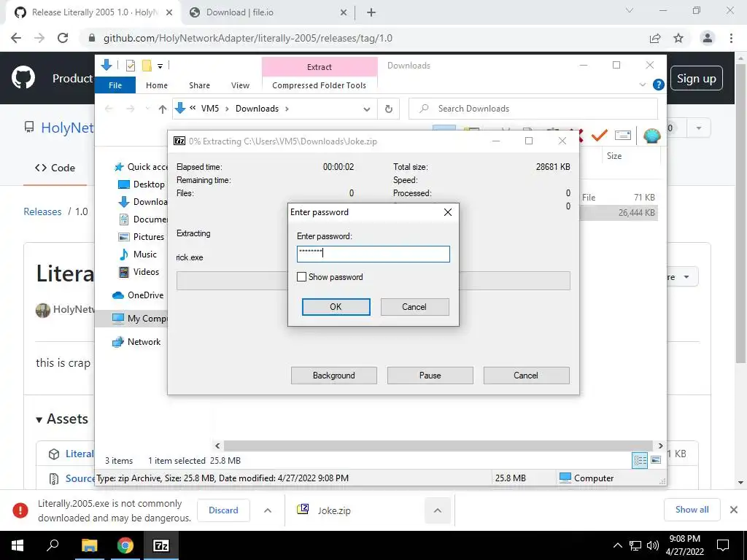Click the Quick access star icon

pos(119,167)
